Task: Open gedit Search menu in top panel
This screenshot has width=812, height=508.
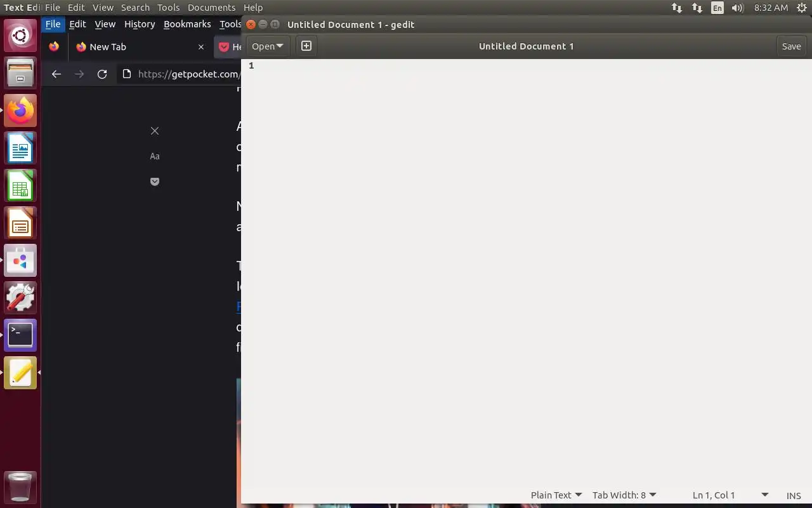Action: point(135,8)
